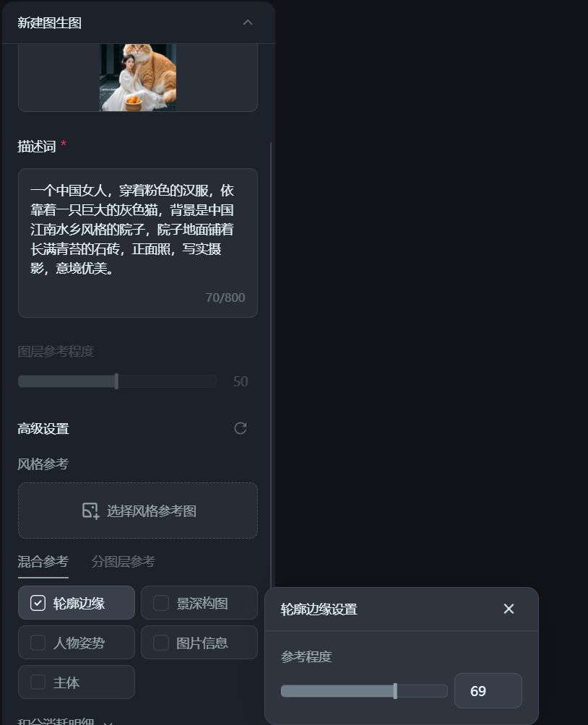This screenshot has height=725, width=588.
Task: Uncheck the 轮廓边缘 checkbox
Action: click(x=38, y=603)
